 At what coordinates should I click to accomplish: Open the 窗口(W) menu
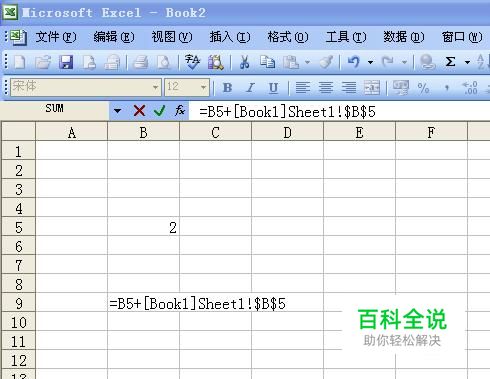(462, 37)
